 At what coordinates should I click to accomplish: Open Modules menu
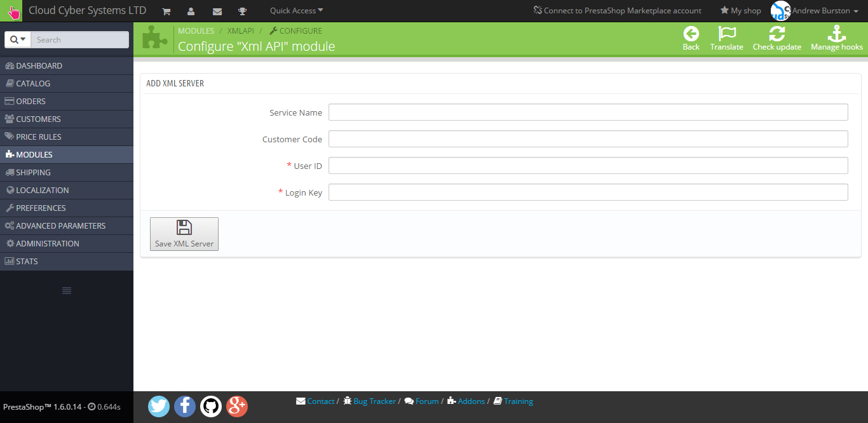pos(67,154)
